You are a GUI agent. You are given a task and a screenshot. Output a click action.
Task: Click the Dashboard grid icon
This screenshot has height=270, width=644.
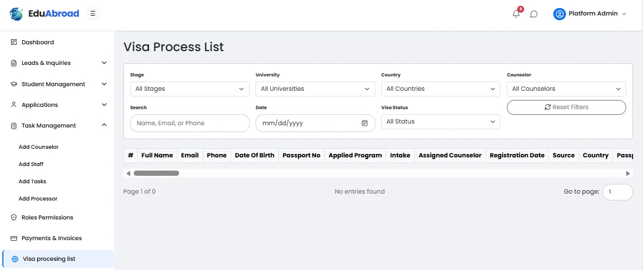point(14,42)
